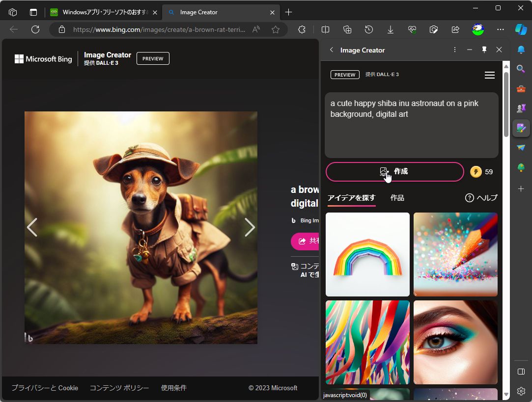532x402 pixels.
Task: Switch to the 作品 tab
Action: [x=397, y=198]
